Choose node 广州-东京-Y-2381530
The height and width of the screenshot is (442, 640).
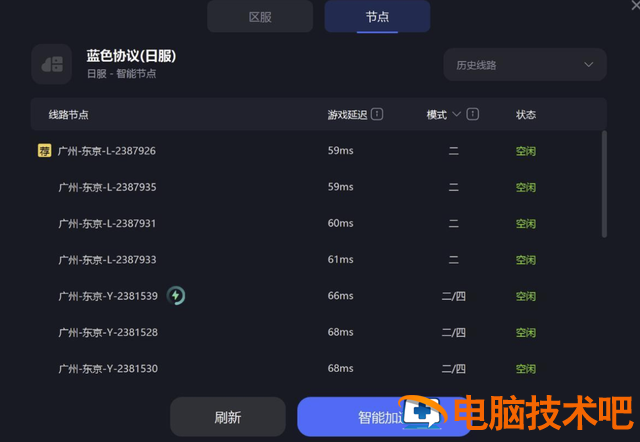(318, 369)
